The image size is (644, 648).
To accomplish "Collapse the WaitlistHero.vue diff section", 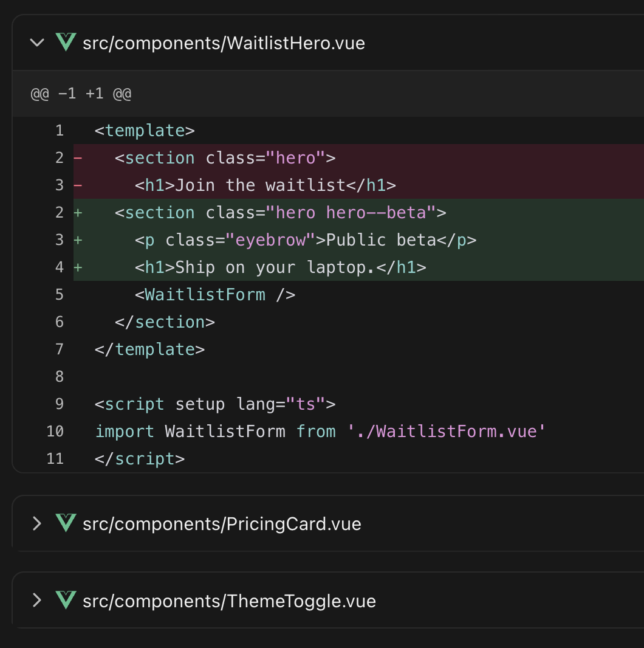I will (x=37, y=43).
